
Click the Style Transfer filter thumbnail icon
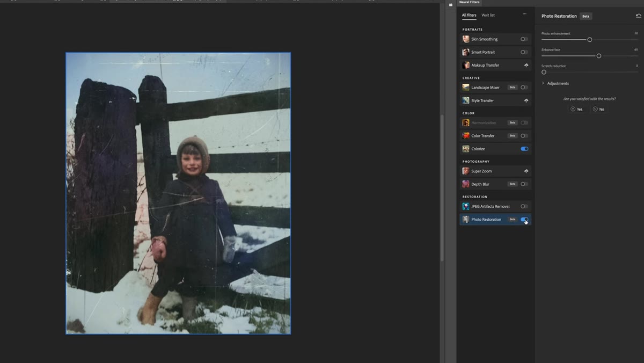(466, 100)
